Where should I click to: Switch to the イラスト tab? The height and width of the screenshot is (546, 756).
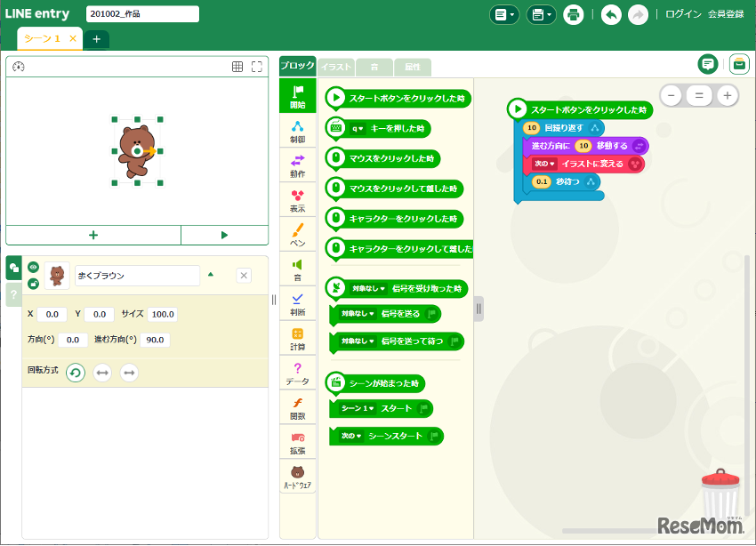(335, 66)
